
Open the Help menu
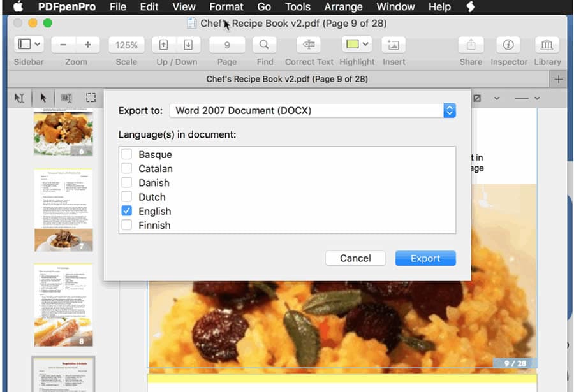pos(439,6)
